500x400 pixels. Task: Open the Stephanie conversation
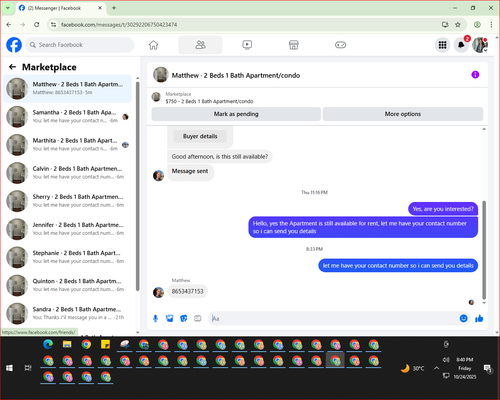pyautogui.click(x=68, y=257)
